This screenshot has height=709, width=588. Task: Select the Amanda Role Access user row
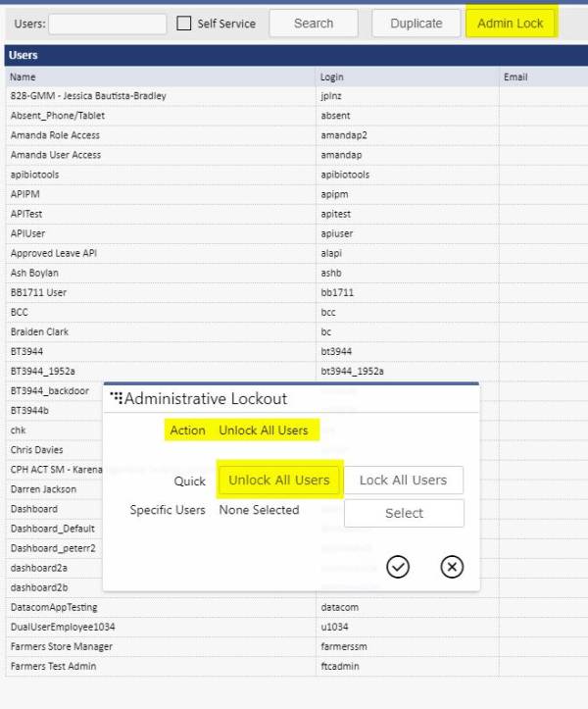point(55,135)
